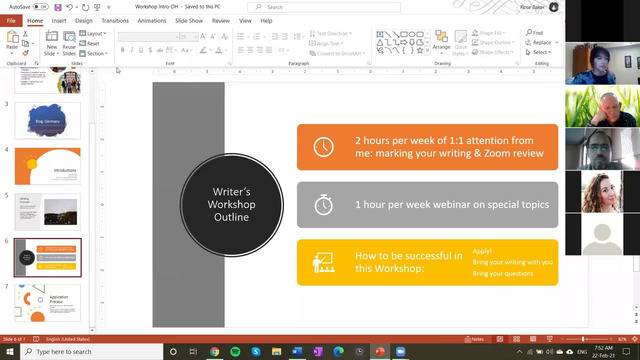
Task: Open the Select dropdown in Editing
Action: point(538,52)
